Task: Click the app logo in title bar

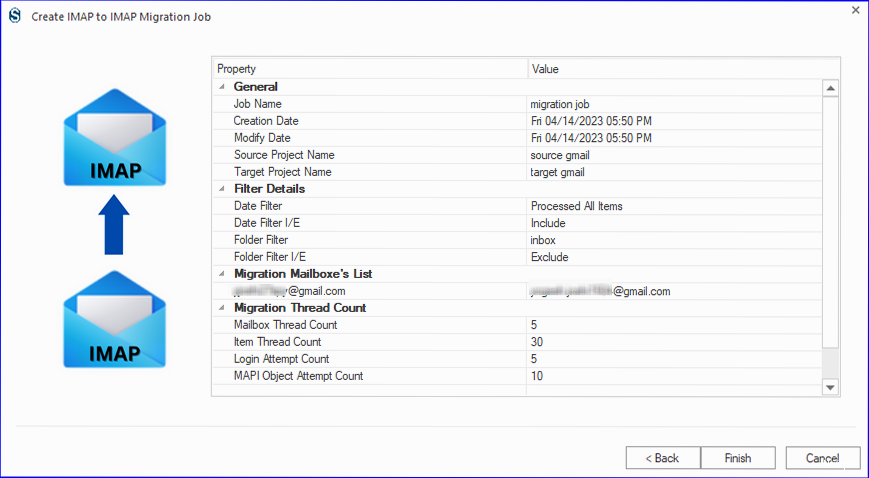Action: point(14,17)
